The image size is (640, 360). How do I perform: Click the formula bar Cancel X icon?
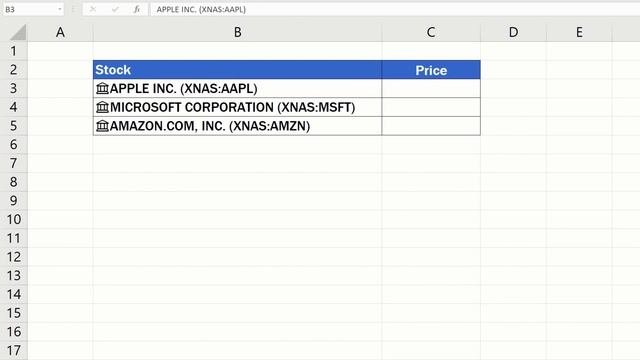pyautogui.click(x=93, y=9)
